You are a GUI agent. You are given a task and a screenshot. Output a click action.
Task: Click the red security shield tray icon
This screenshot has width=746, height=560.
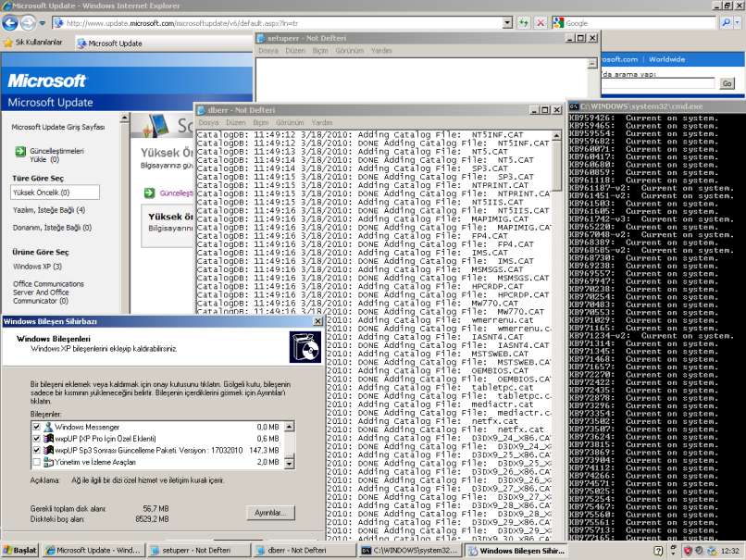688,551
